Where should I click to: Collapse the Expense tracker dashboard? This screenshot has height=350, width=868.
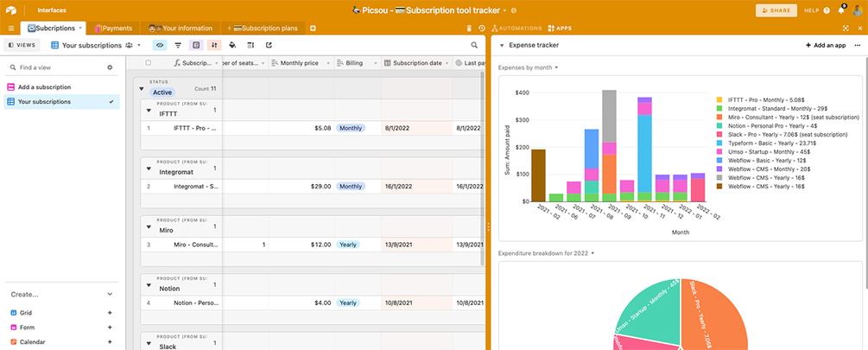click(502, 46)
